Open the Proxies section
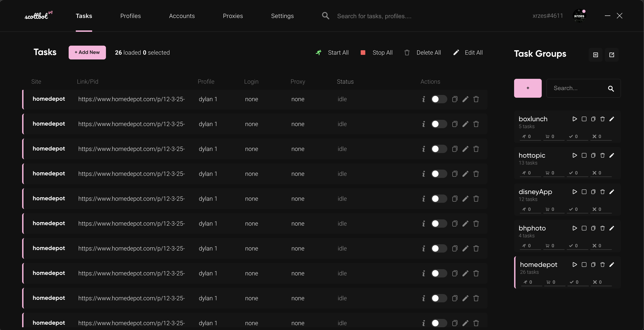The height and width of the screenshot is (330, 644). coord(232,16)
